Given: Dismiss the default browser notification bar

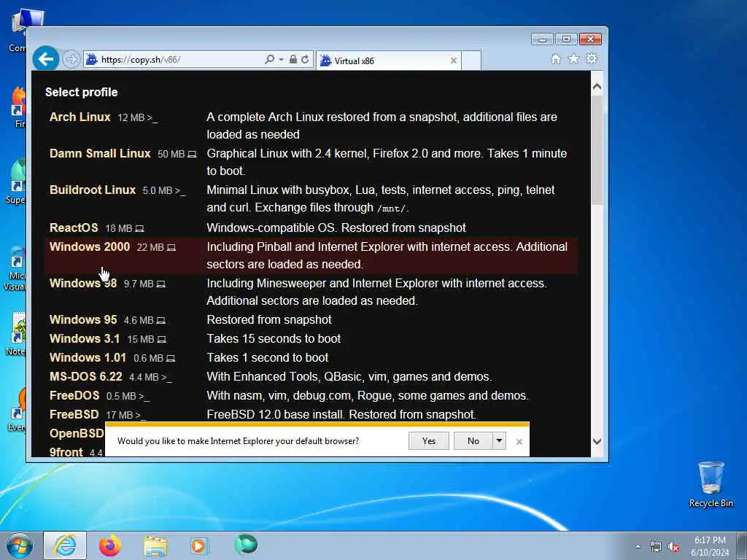Looking at the screenshot, I should [519, 442].
